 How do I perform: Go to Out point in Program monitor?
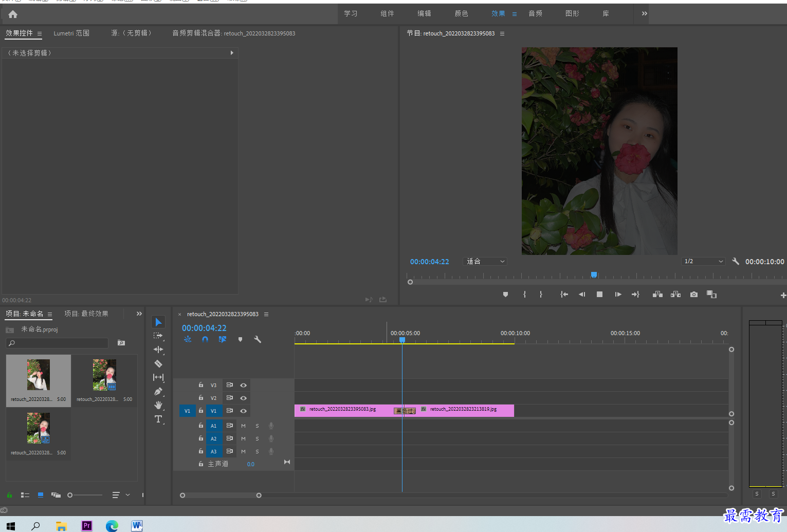(635, 295)
